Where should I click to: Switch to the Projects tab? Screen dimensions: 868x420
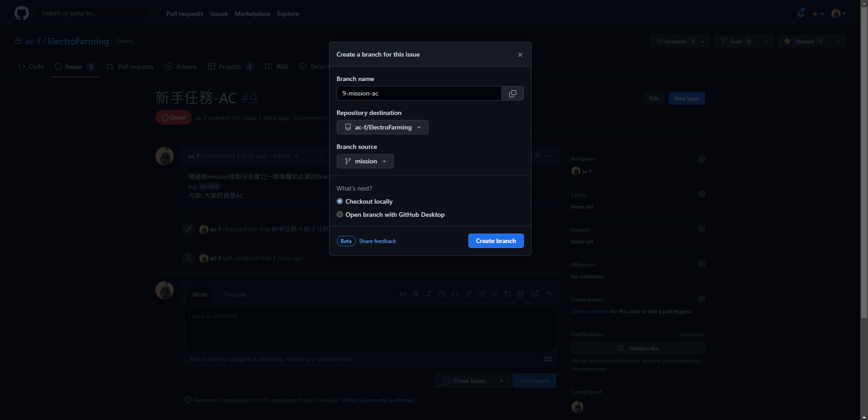(x=231, y=67)
